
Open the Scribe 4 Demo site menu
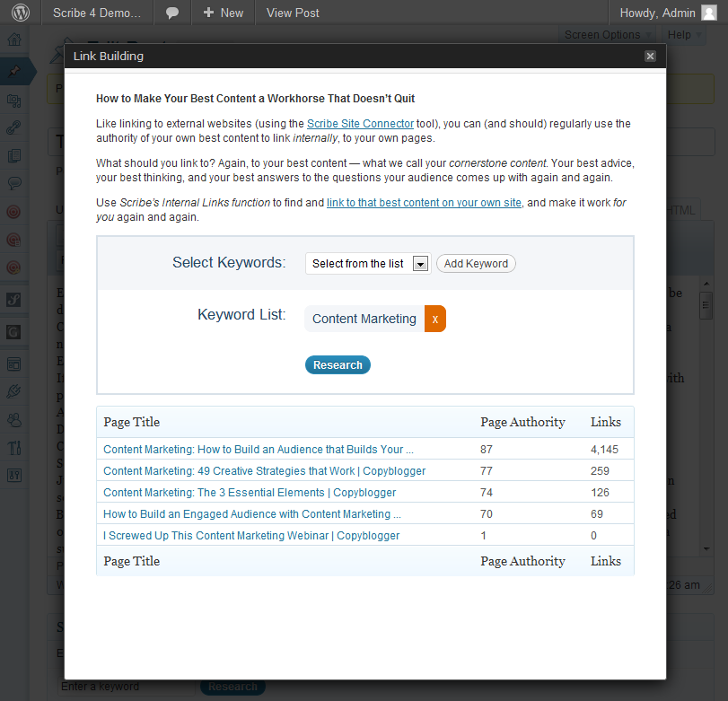pos(97,13)
